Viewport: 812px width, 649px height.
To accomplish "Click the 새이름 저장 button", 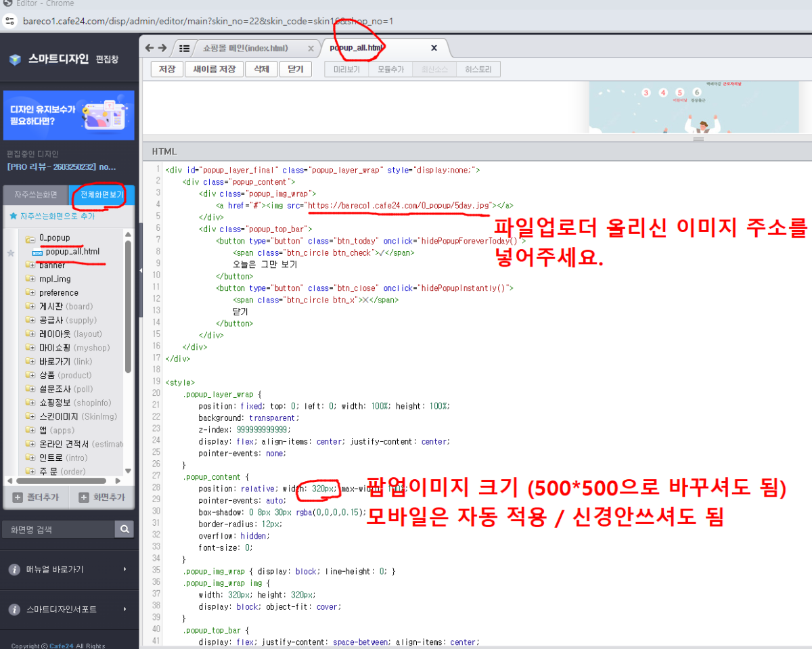I will tap(214, 69).
